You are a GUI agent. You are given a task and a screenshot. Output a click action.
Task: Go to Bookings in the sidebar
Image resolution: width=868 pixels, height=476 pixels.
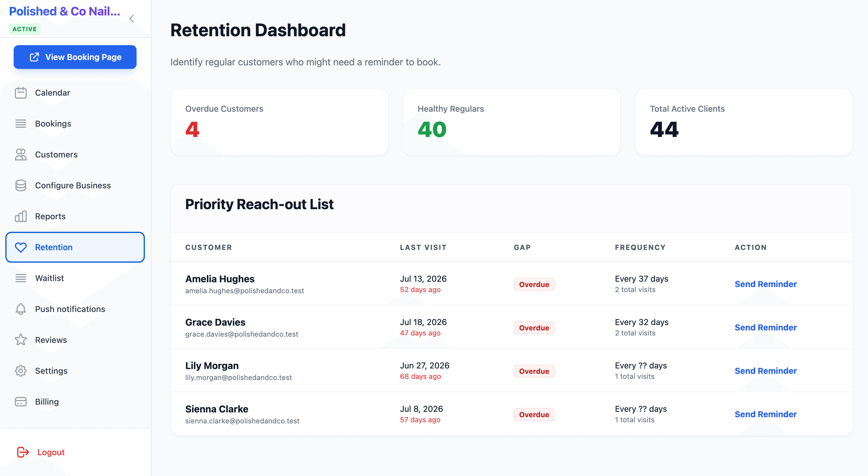[75, 124]
